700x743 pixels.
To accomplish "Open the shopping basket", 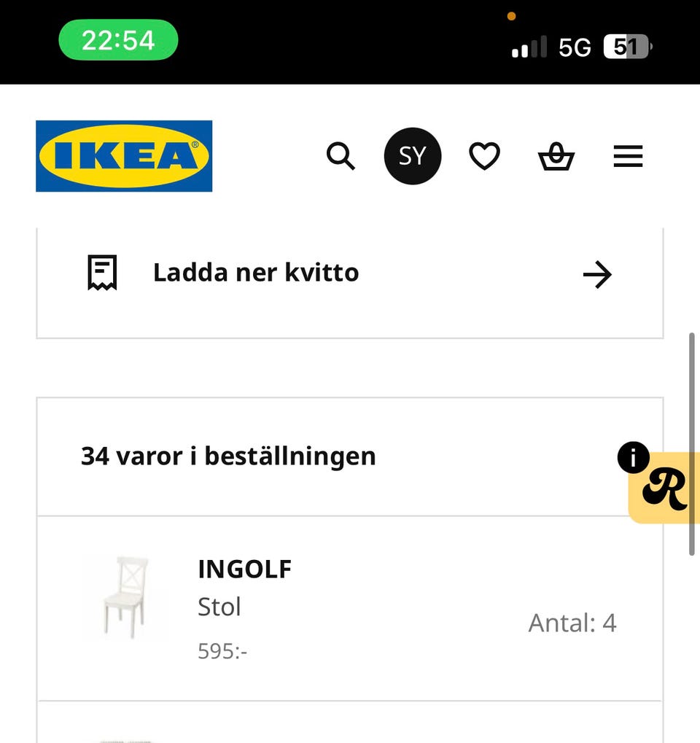I will pos(556,157).
